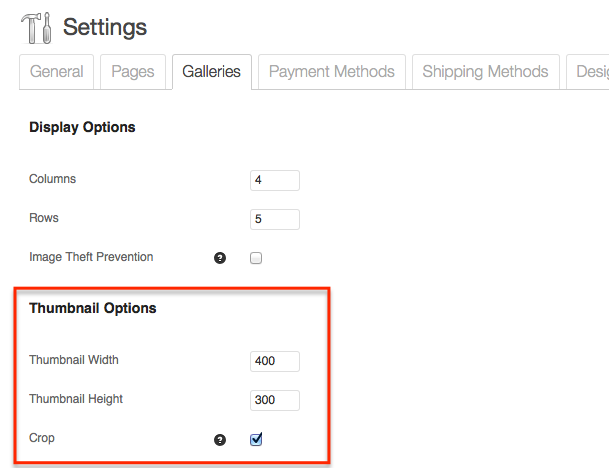609x468 pixels.
Task: Open help icon for Image Theft Prevention
Action: 220,258
